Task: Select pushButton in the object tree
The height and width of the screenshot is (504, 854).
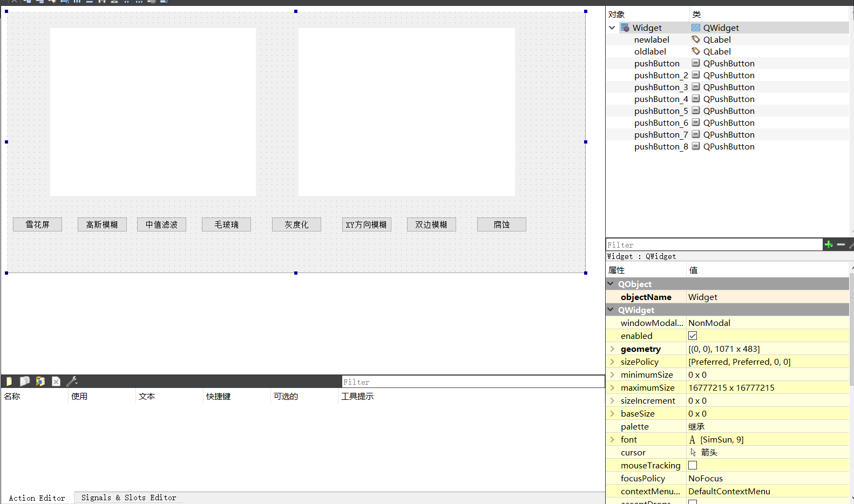Action: [x=656, y=63]
